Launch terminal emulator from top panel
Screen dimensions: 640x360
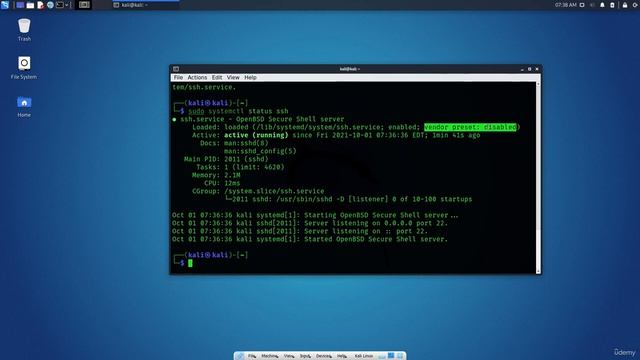[60, 5]
